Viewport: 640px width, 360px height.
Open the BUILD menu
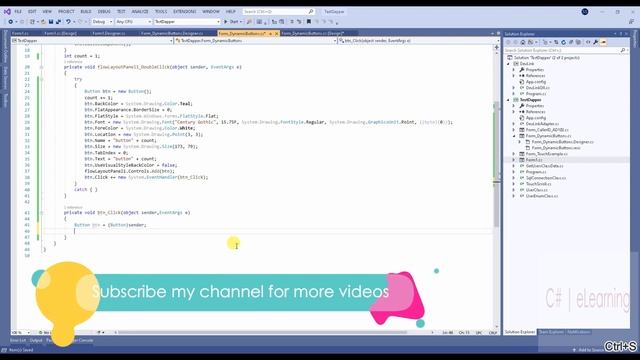pyautogui.click(x=86, y=11)
